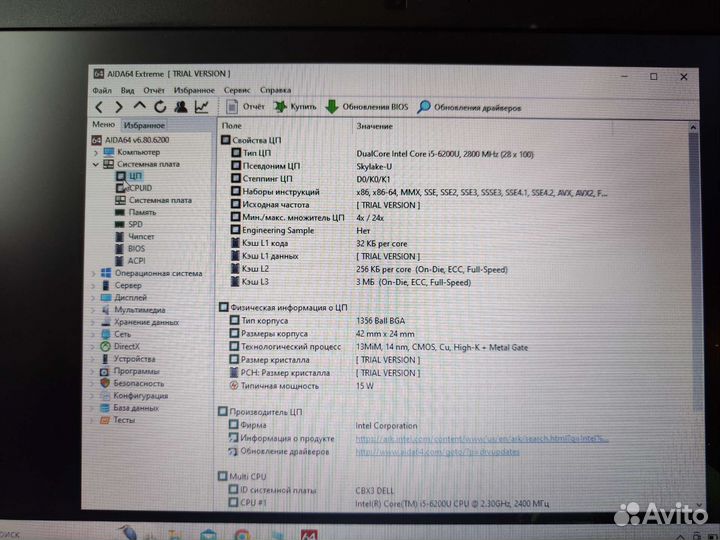720x540 pixels.
Task: Select the Кэш L3 row
Action: click(x=350, y=282)
